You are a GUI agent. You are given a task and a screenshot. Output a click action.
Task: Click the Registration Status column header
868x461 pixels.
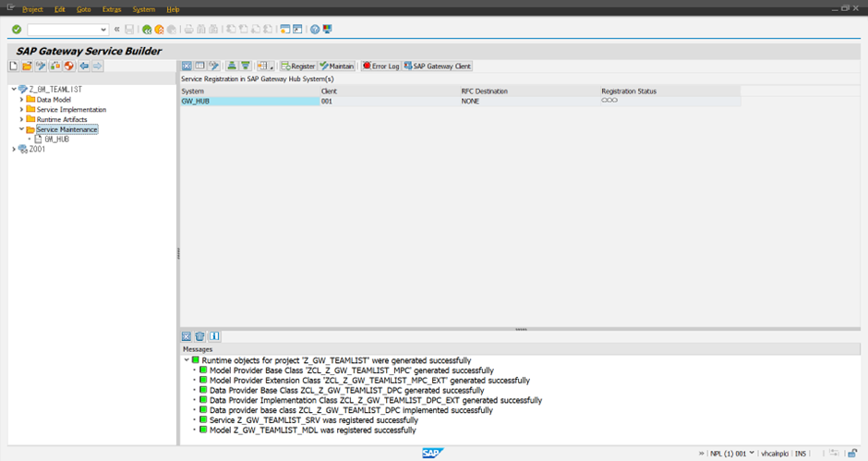[670, 91]
